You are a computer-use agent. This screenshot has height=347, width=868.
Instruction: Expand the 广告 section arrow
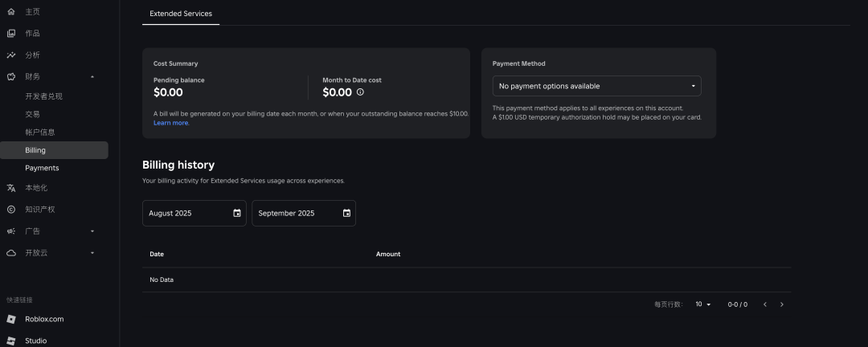click(x=92, y=231)
